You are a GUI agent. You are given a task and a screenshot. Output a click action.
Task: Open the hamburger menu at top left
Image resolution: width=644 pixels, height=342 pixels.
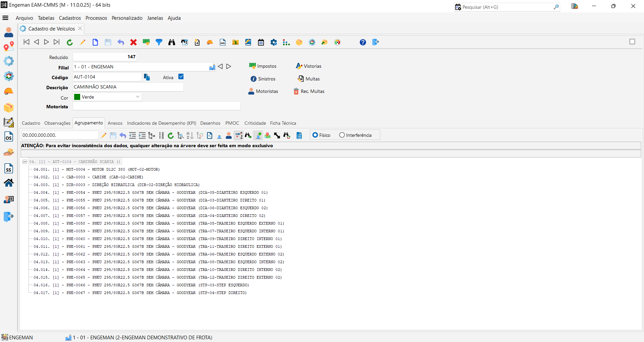5,18
